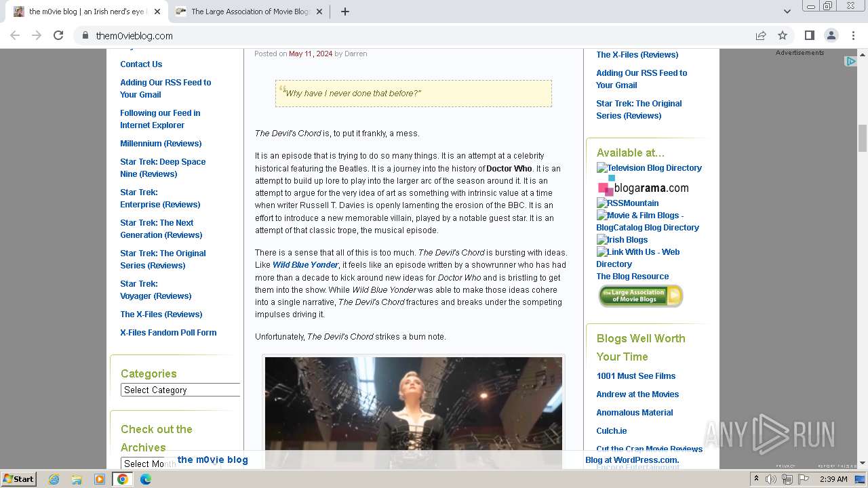The height and width of the screenshot is (488, 868).
Task: Click the Windows Start button
Action: [x=18, y=479]
